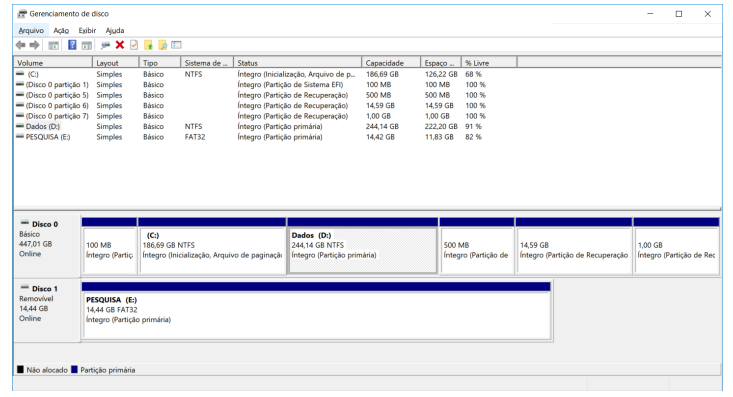The width and height of the screenshot is (733, 397).
Task: Open the Ajuda menu
Action: (115, 30)
